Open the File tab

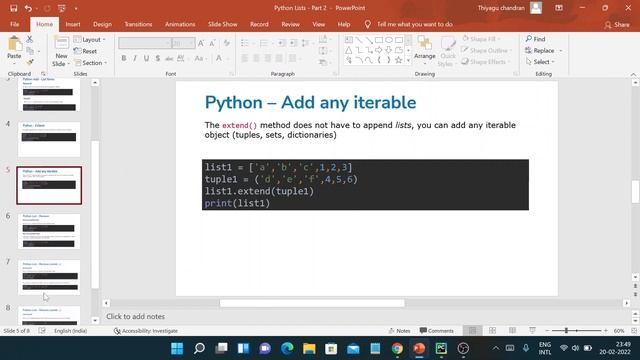coord(15,24)
